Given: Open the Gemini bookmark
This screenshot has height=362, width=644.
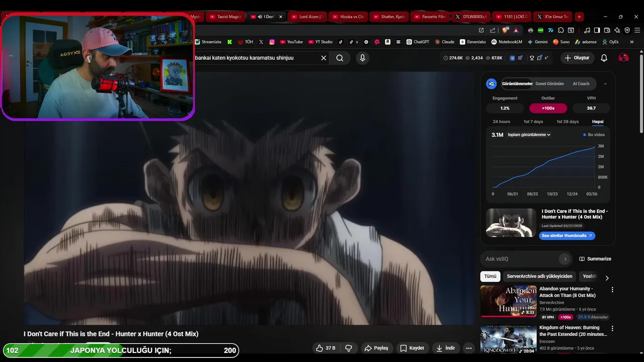Looking at the screenshot, I should tap(537, 42).
